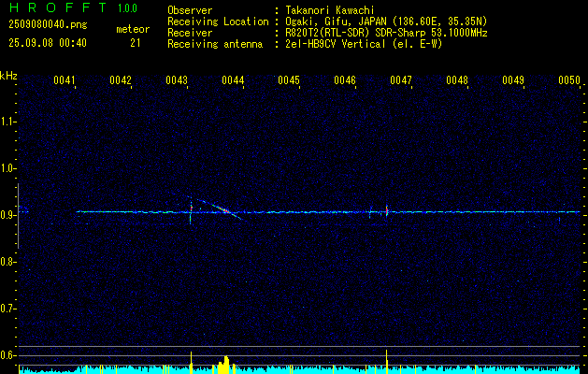Click the 0.7 kHz frequency label

click(7, 309)
